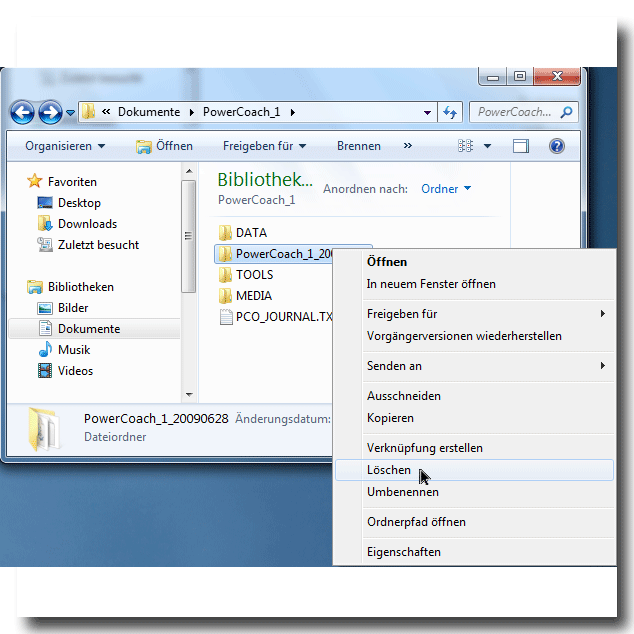Change view with the view icon

click(465, 146)
